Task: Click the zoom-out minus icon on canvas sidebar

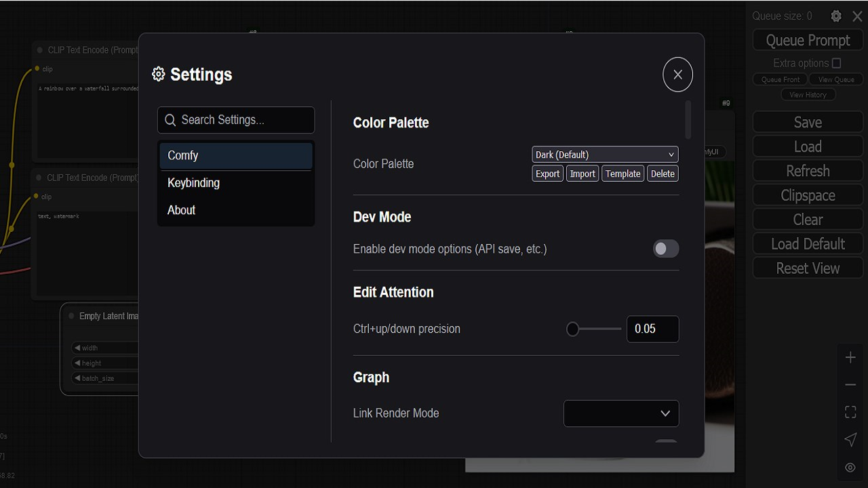Action: tap(850, 384)
